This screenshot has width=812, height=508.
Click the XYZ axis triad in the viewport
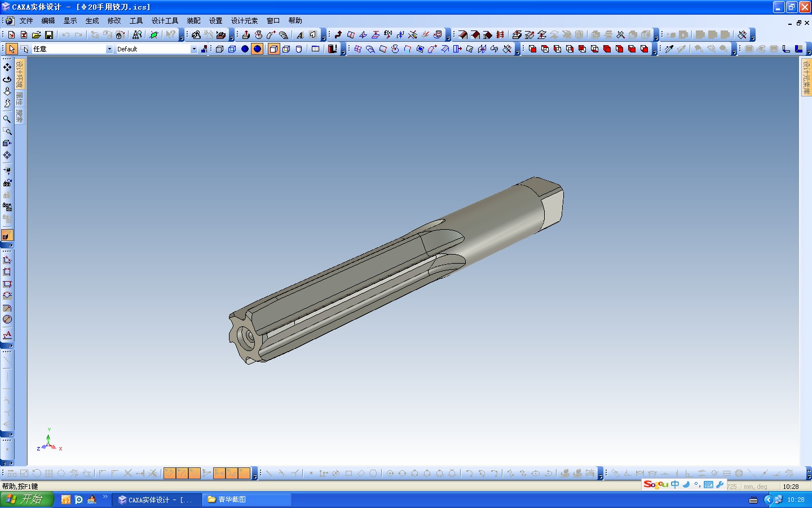pos(50,440)
